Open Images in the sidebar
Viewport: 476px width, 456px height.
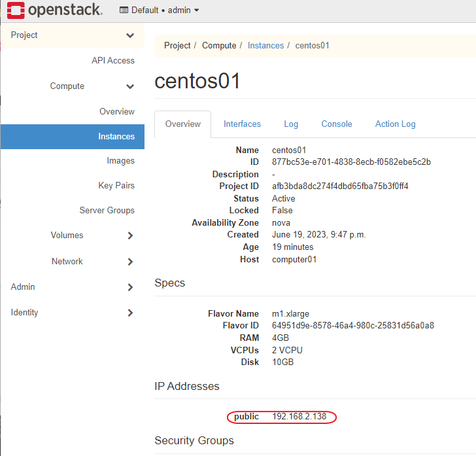coord(120,161)
